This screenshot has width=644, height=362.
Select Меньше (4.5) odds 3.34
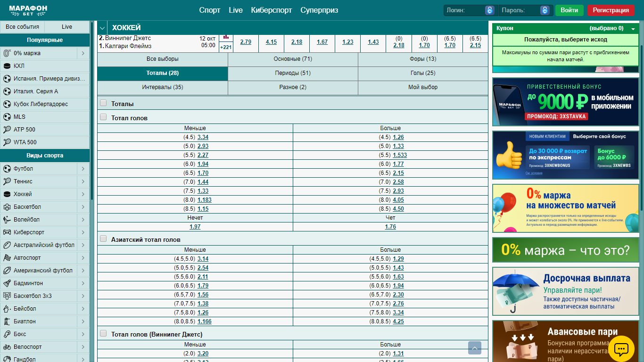coord(203,137)
